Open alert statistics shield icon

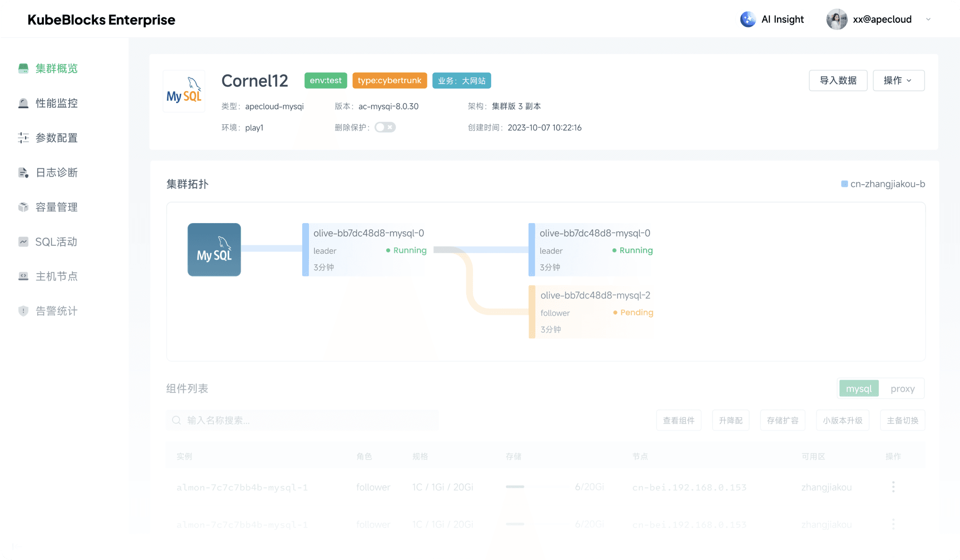pos(23,311)
